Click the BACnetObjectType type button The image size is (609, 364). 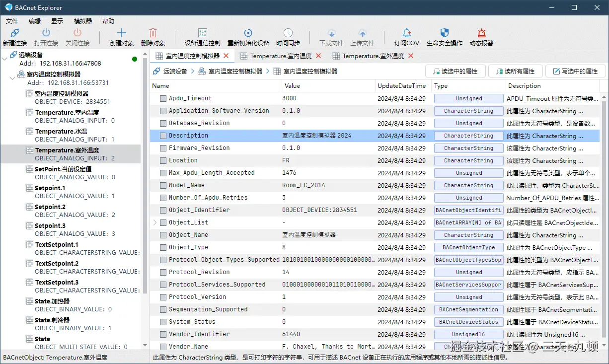coord(468,247)
